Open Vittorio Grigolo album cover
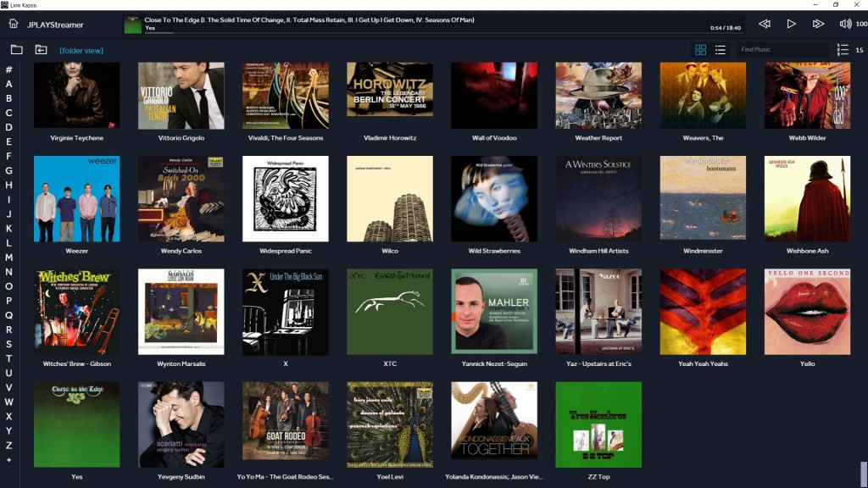 point(181,95)
